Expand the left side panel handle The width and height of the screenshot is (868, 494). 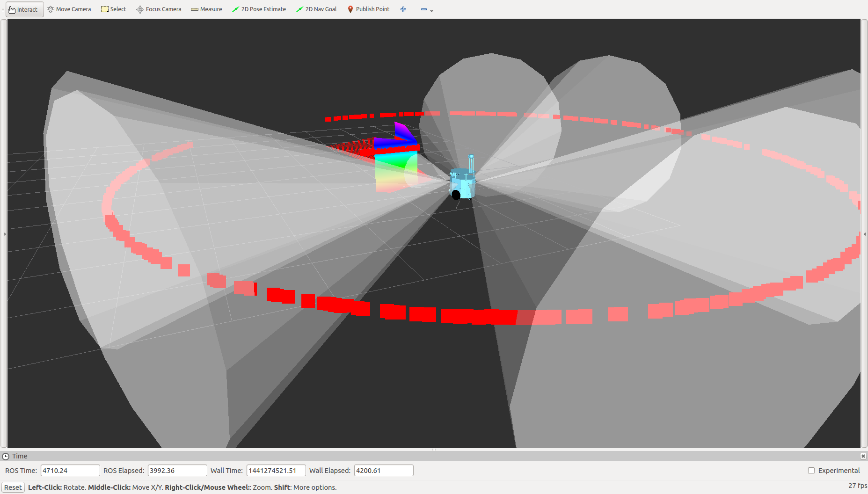(4, 234)
